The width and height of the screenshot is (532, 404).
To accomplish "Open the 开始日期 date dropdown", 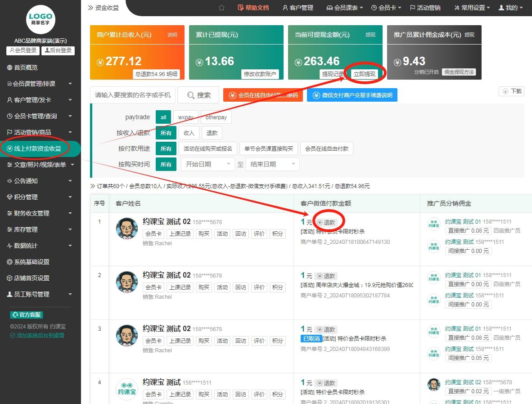I will click(x=207, y=164).
